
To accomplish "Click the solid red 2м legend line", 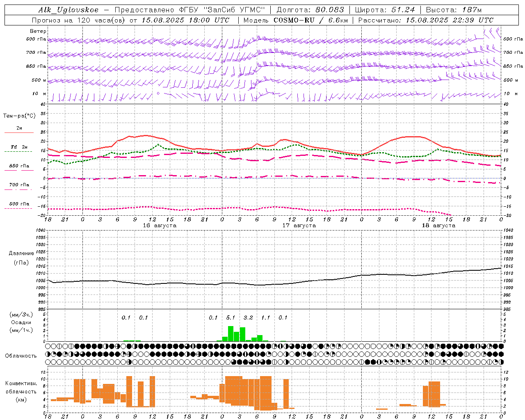I will pos(19,132).
